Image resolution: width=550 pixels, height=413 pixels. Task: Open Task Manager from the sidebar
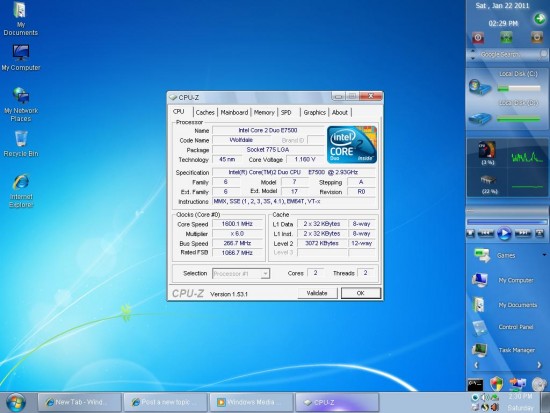[505, 350]
